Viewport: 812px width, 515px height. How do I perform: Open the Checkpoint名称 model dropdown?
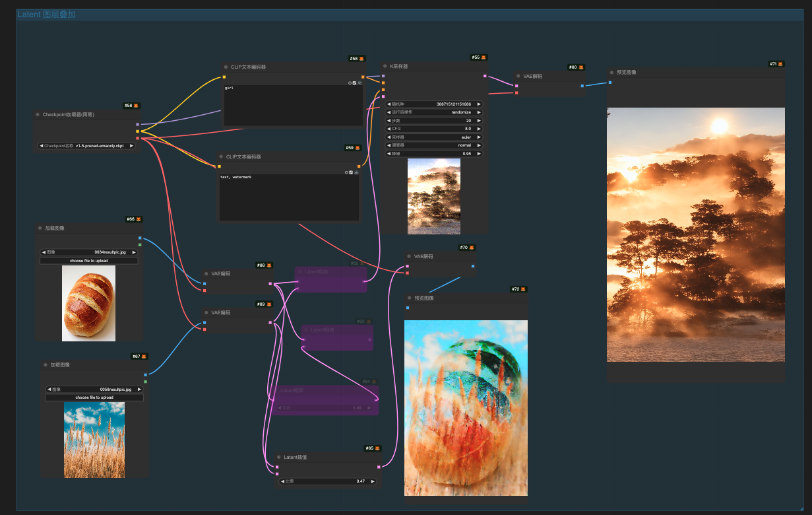(86, 146)
